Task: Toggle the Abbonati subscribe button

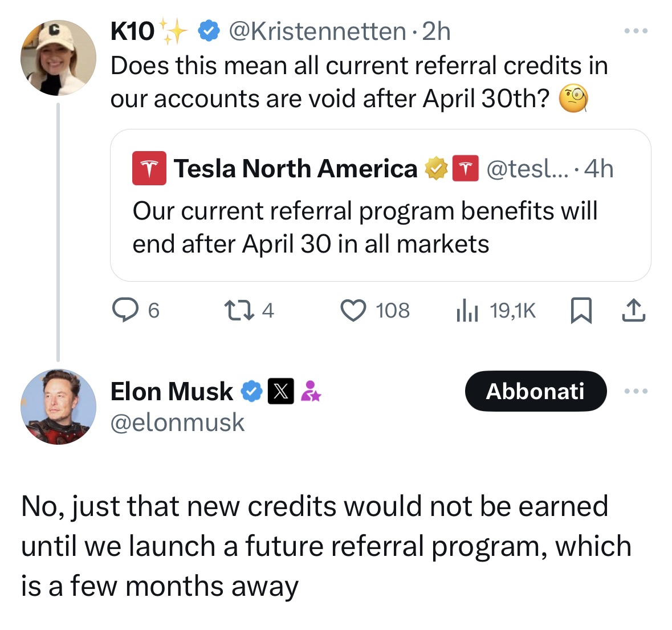Action: (x=536, y=391)
